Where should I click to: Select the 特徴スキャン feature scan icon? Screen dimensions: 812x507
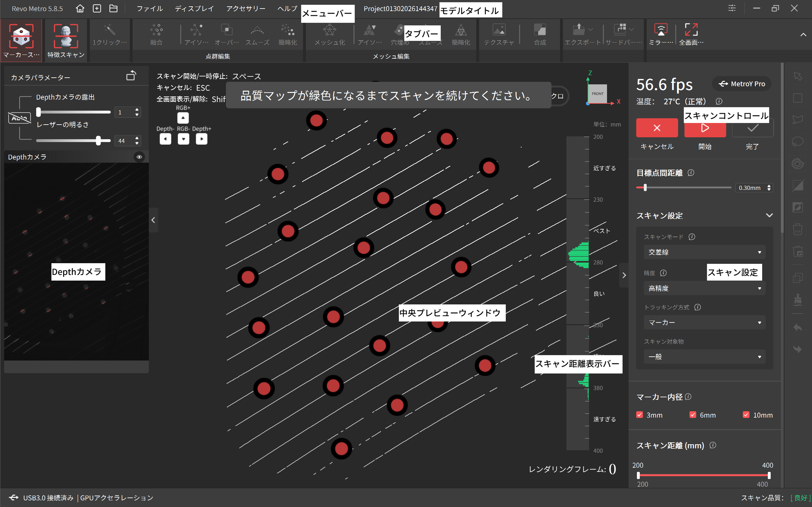click(66, 36)
